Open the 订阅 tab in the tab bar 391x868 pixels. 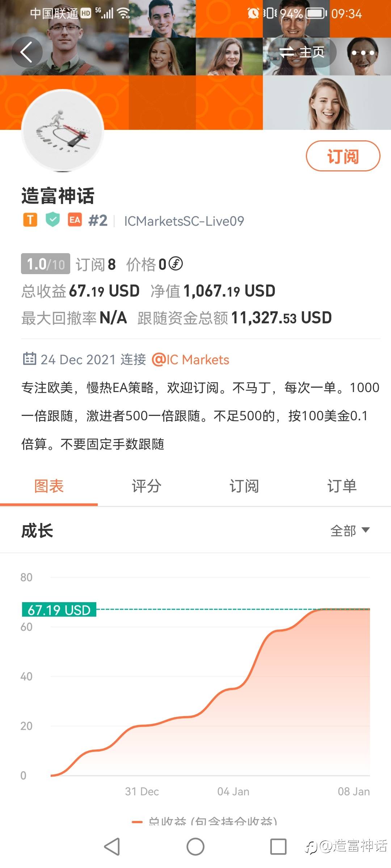pos(244,486)
